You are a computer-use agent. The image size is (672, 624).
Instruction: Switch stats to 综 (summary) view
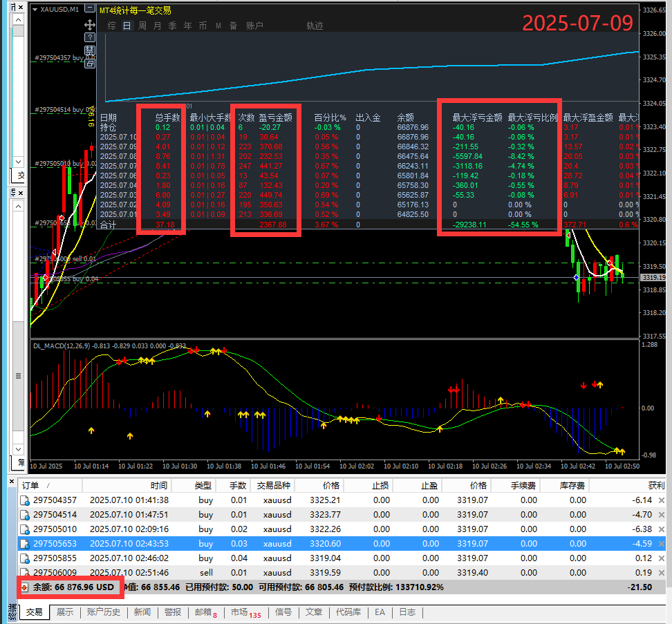coord(111,26)
